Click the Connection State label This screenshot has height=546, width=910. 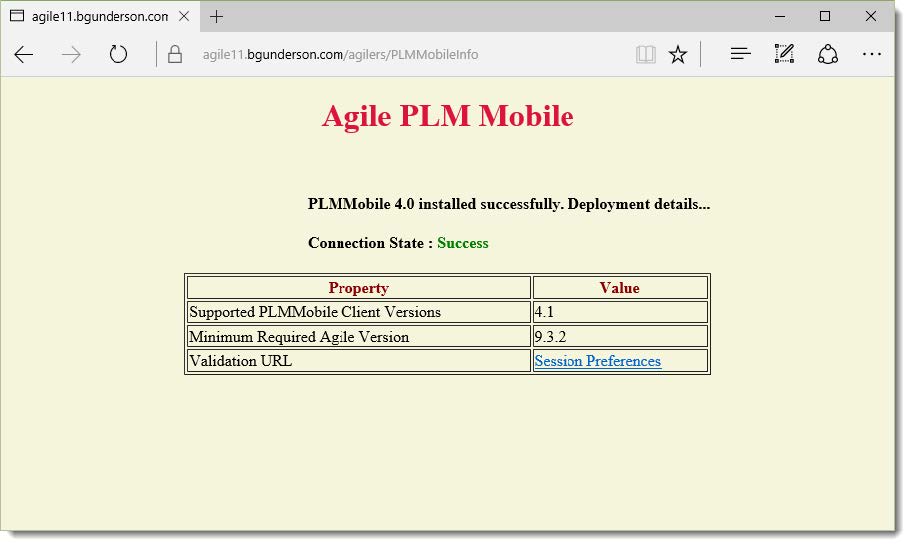click(370, 243)
